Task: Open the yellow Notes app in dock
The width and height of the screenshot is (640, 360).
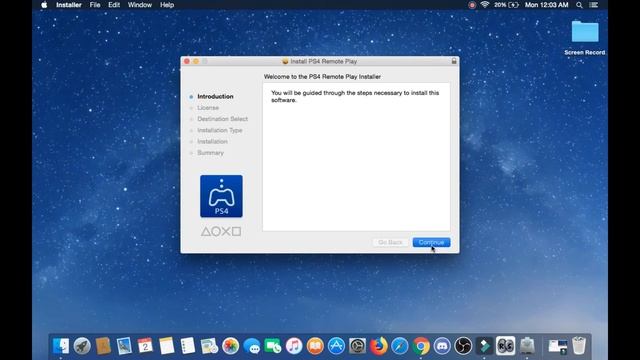Action: (x=167, y=346)
